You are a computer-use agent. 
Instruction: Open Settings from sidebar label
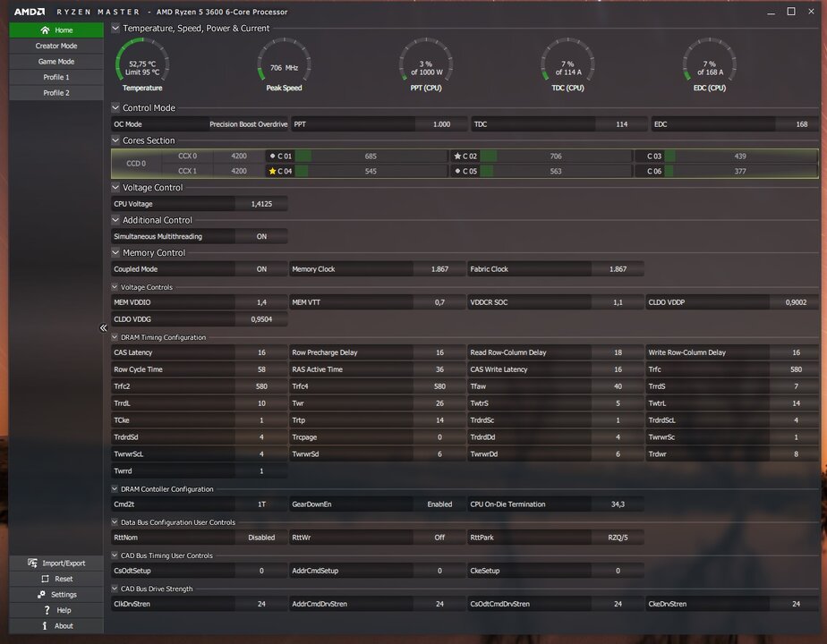click(64, 595)
